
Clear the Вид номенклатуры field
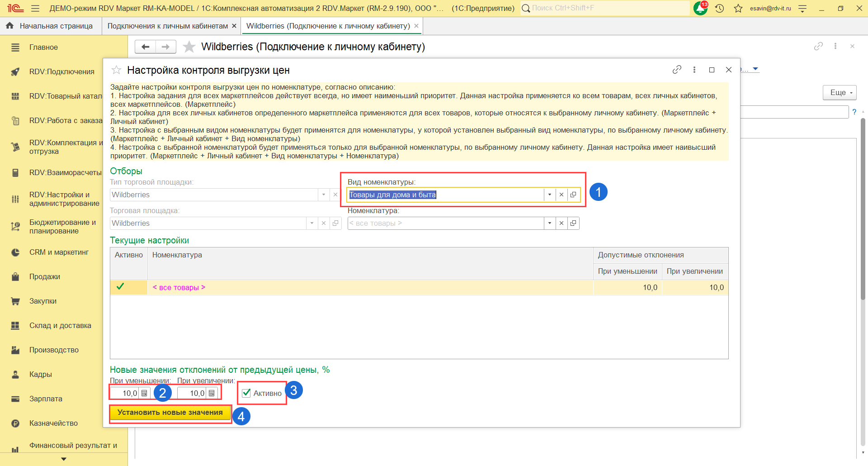(x=561, y=195)
